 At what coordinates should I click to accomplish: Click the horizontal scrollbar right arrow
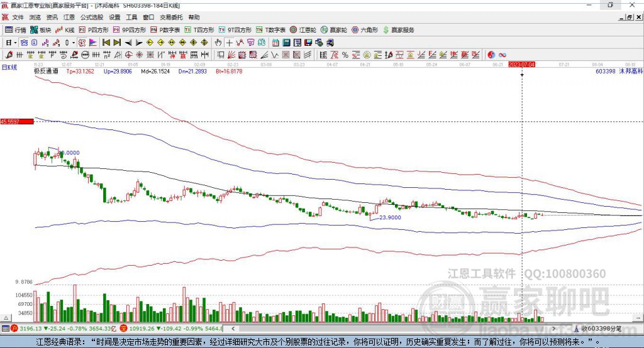point(553,329)
